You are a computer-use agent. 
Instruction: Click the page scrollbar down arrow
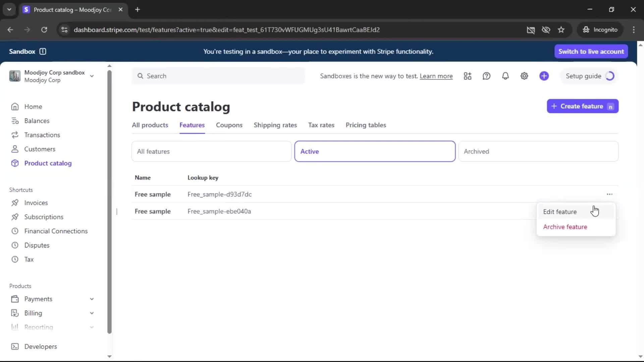coord(640,357)
